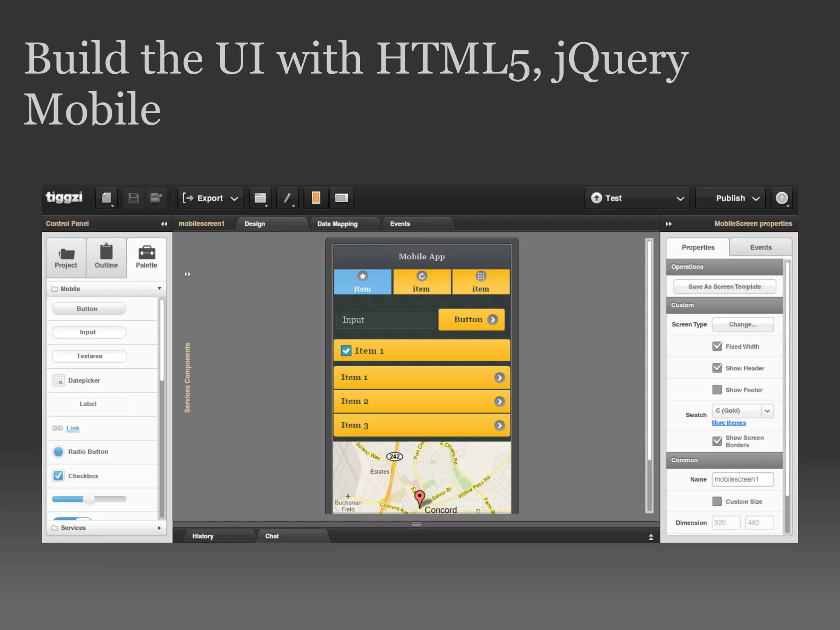Enable the Custom Size checkbox
The height and width of the screenshot is (630, 840).
click(717, 501)
